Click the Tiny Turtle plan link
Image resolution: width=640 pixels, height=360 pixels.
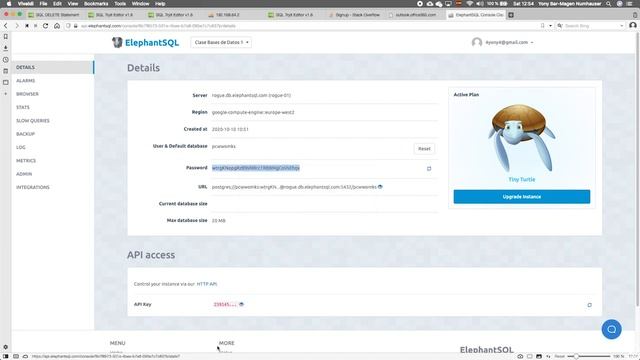point(522,180)
